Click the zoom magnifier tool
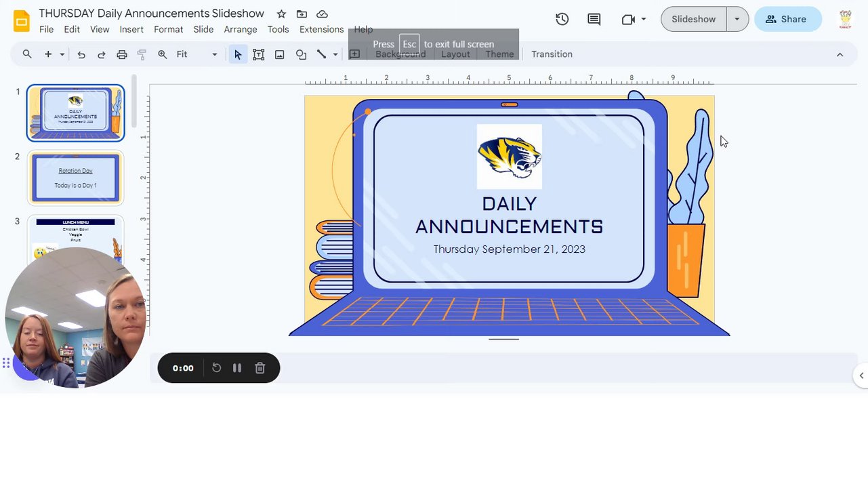 163,54
